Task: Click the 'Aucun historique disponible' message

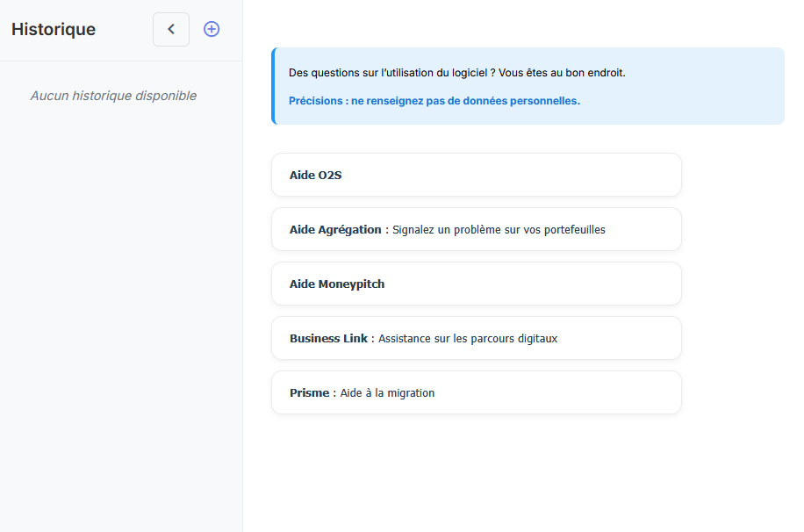Action: coord(113,96)
